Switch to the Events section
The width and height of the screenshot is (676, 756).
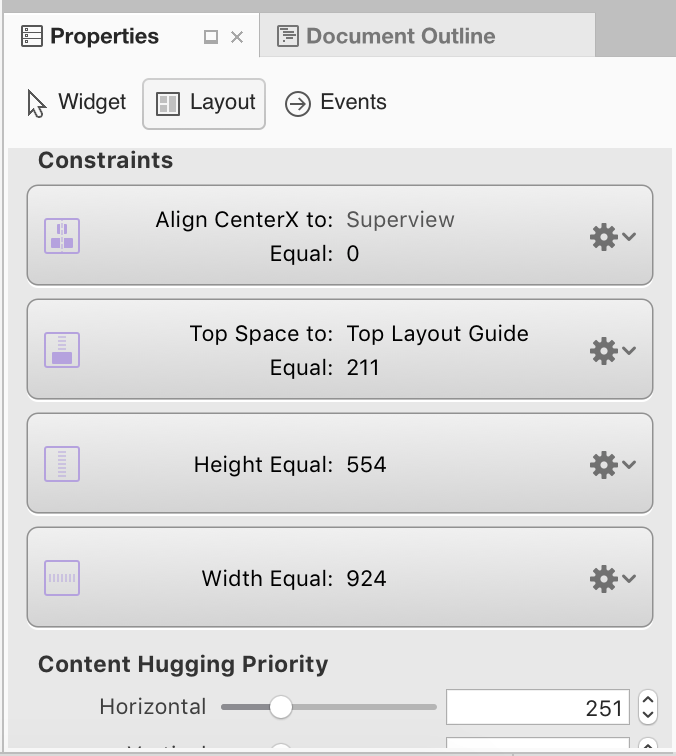click(336, 103)
